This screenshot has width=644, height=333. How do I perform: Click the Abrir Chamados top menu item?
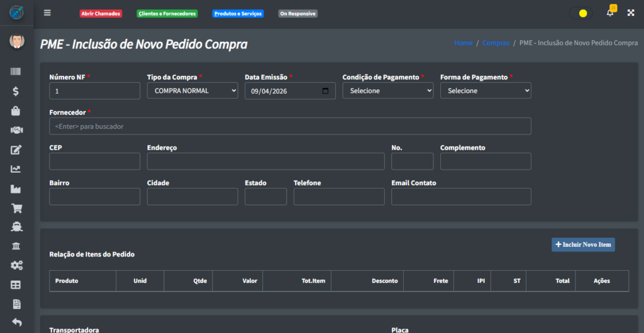click(x=101, y=13)
